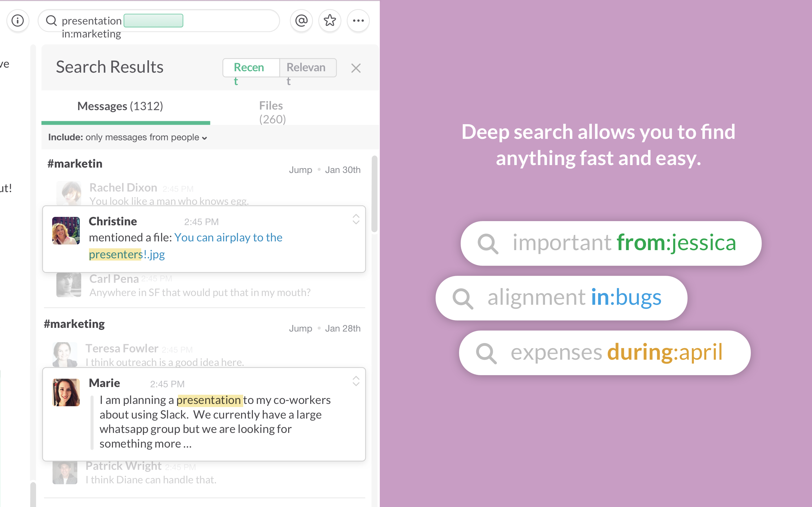Expand Christine's message result context
Viewport: 812px width, 507px height.
[356, 219]
